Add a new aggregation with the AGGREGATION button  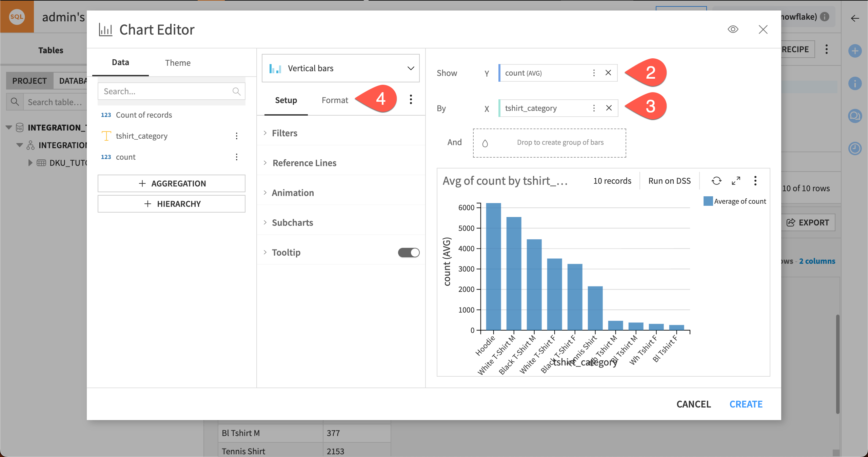coord(171,183)
